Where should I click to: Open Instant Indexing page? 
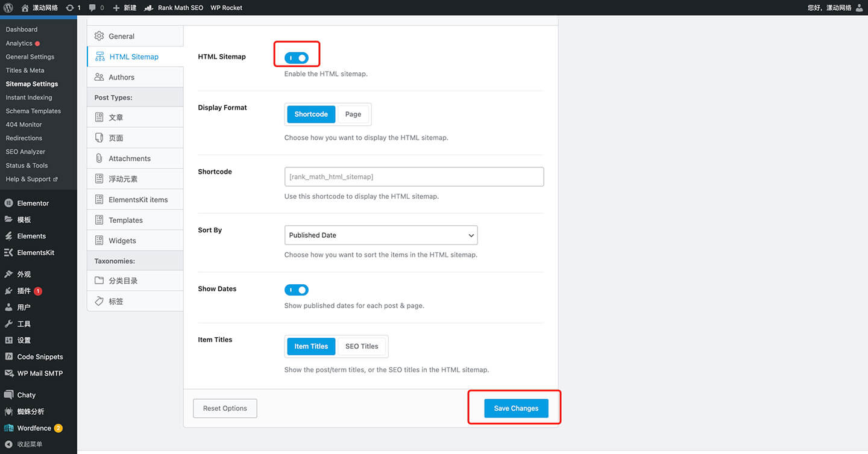29,98
